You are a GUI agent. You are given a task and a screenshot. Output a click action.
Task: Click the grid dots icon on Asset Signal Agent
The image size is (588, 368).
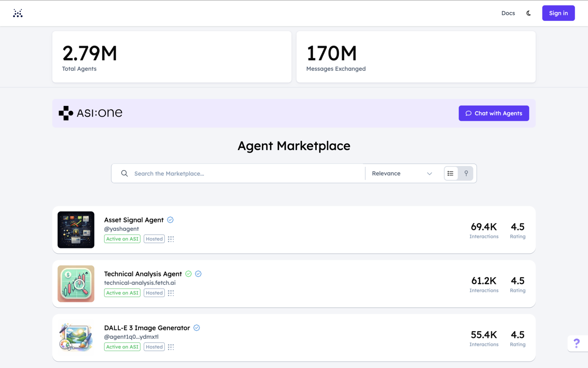coord(171,239)
